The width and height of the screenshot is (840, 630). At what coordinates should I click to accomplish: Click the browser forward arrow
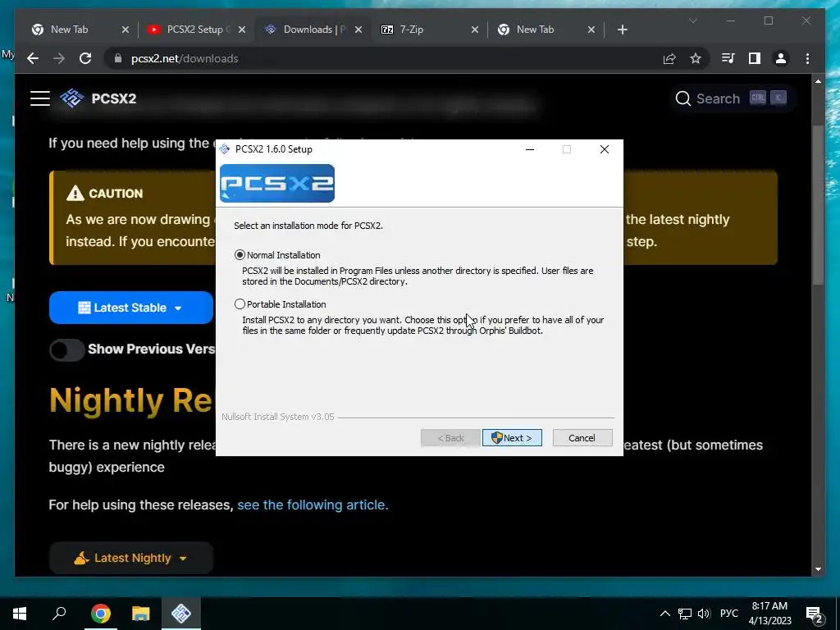tap(59, 58)
